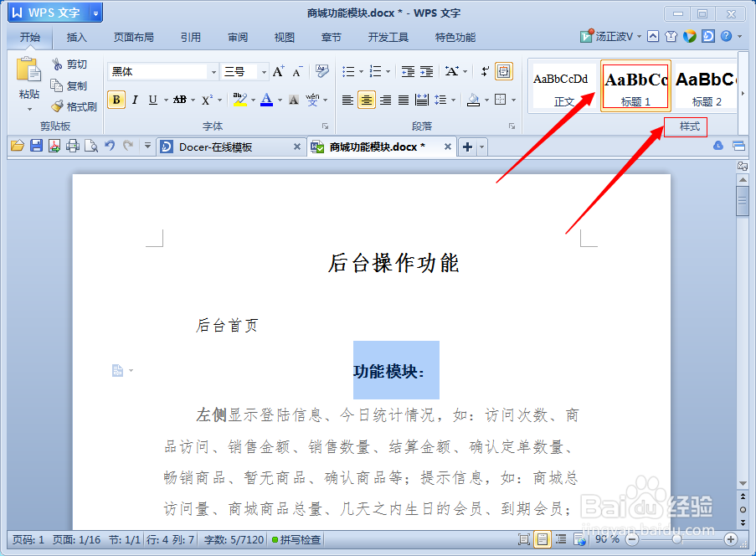Click justify alignment icon

pyautogui.click(x=404, y=100)
